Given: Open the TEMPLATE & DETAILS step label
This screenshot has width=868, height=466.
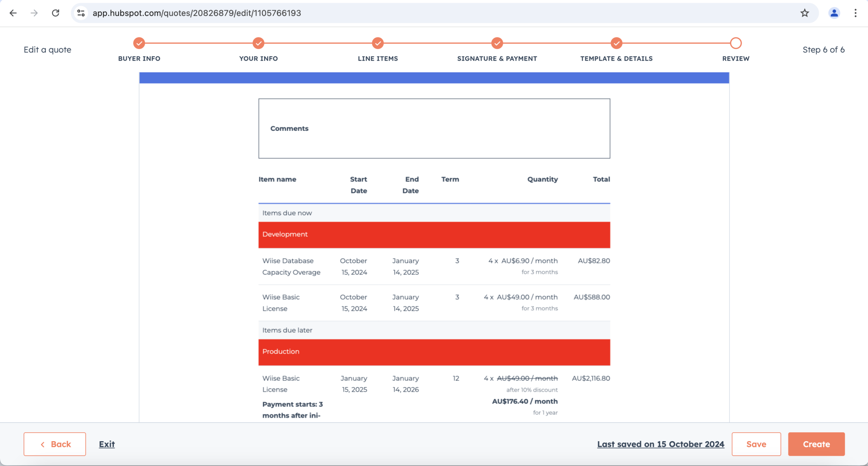Looking at the screenshot, I should [616, 59].
